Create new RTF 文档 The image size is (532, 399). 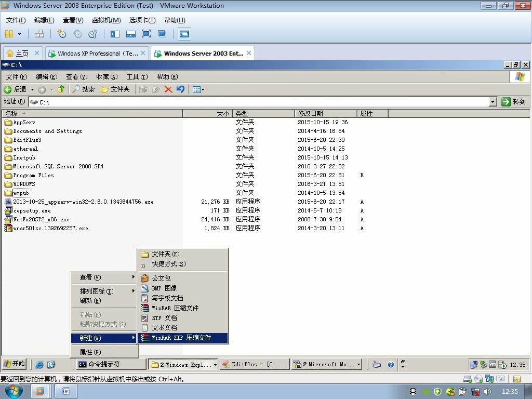(182, 318)
